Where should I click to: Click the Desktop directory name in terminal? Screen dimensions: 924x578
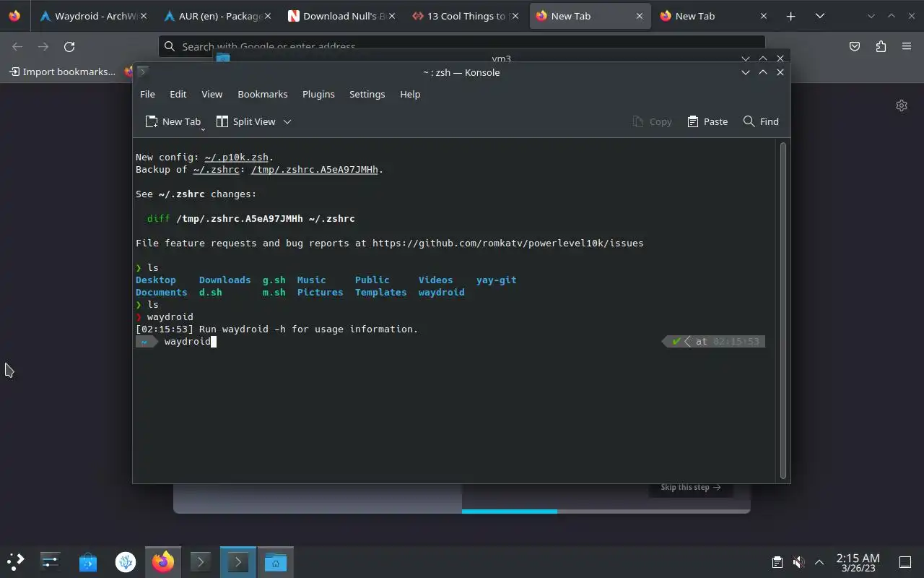tap(156, 280)
